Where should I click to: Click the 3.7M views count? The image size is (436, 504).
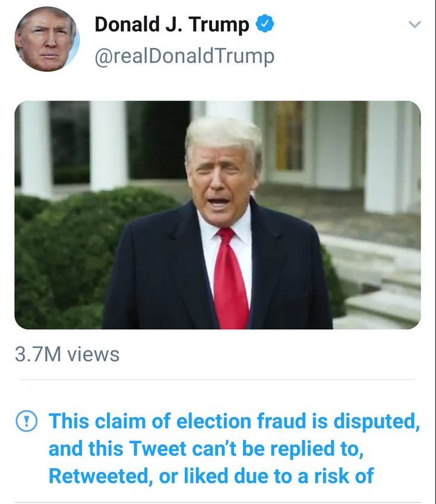coord(67,355)
